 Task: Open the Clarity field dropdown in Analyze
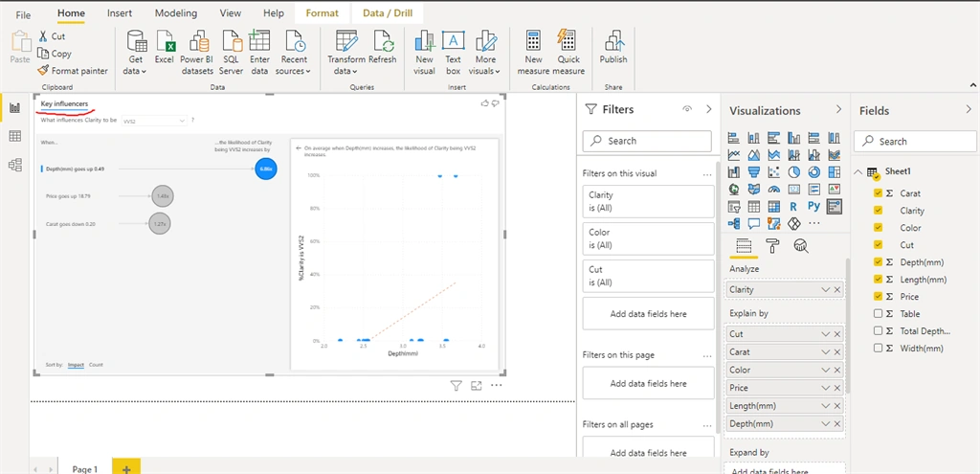tap(826, 289)
